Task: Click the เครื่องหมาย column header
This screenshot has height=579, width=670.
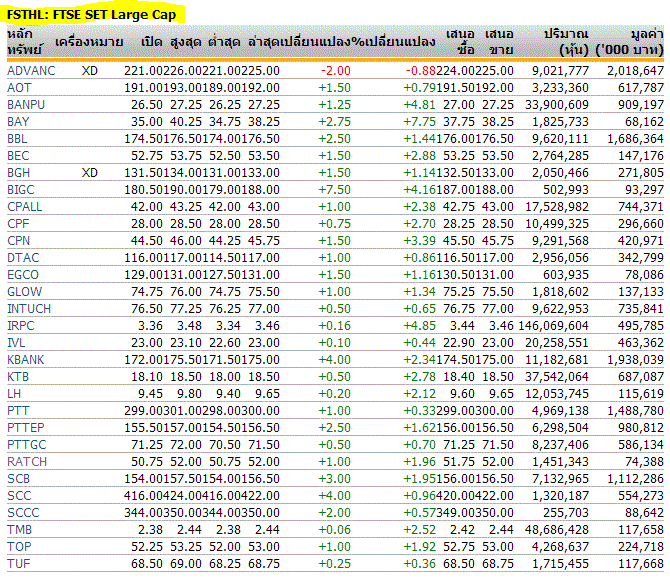Action: pyautogui.click(x=89, y=42)
